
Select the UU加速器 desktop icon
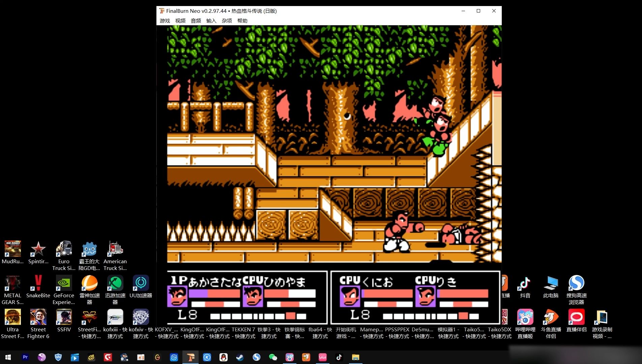pyautogui.click(x=141, y=287)
